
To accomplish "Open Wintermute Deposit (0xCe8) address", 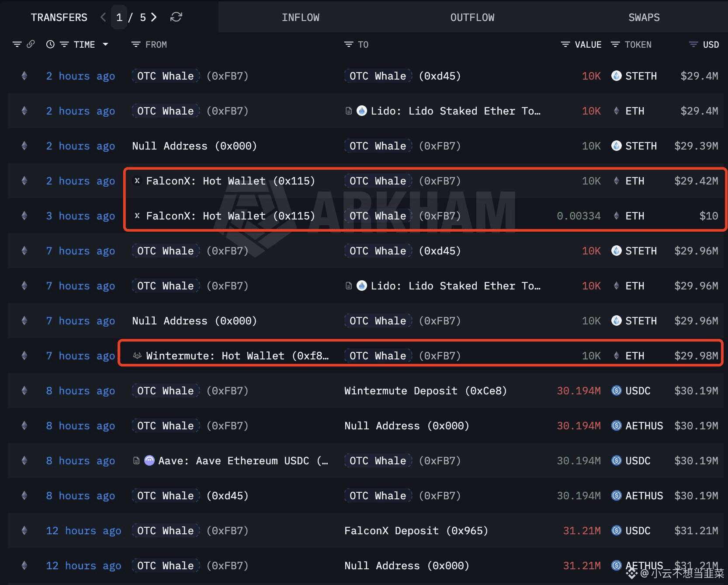I will (426, 391).
